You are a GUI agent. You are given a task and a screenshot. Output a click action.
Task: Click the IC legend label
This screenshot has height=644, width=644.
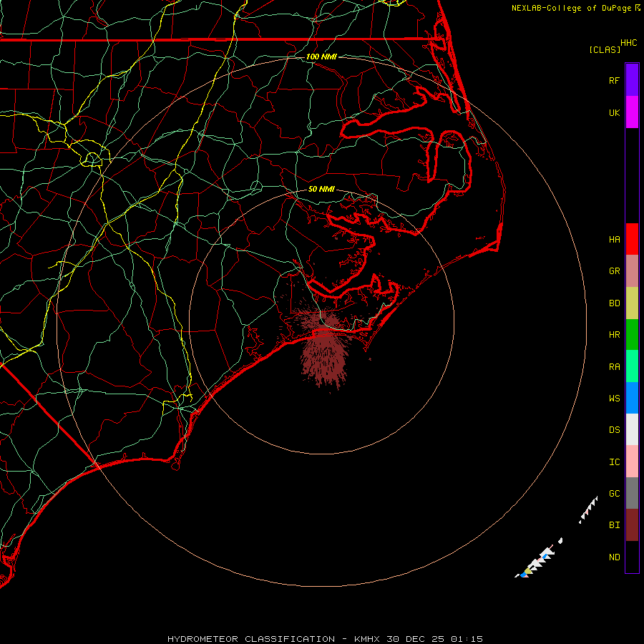[614, 462]
